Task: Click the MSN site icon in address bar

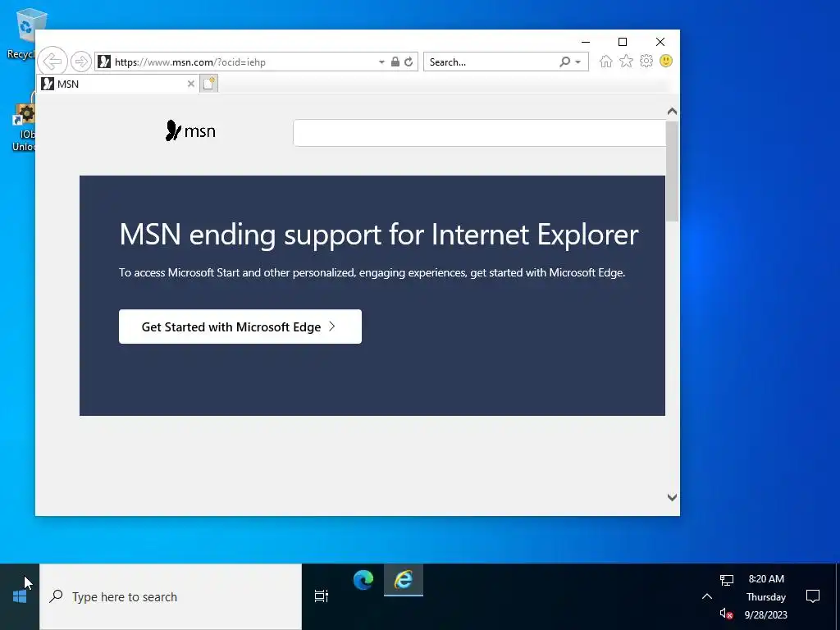Action: pos(104,62)
